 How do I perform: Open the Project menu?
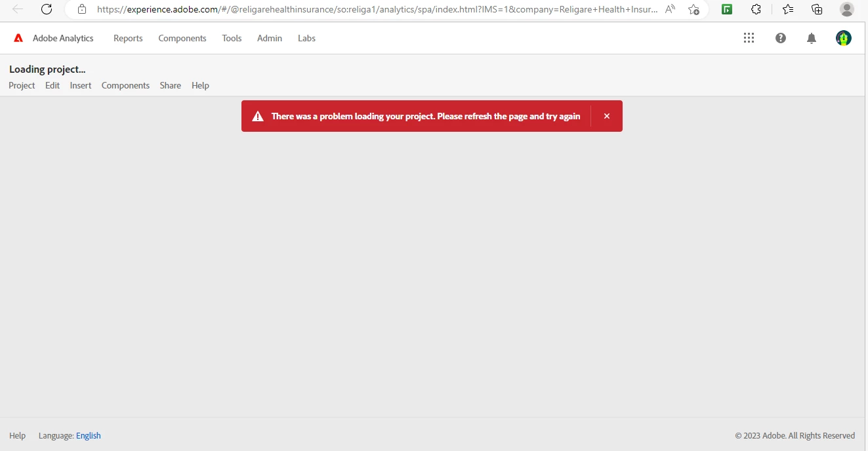point(22,85)
